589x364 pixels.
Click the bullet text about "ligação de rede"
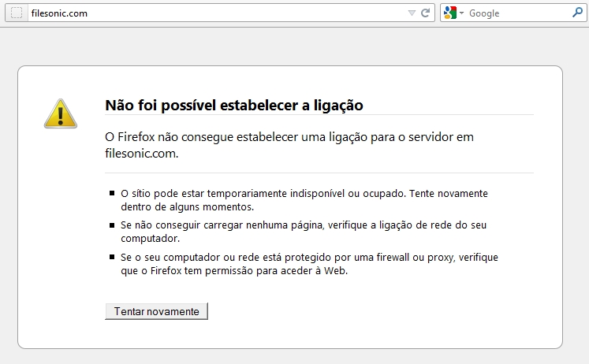tap(304, 225)
